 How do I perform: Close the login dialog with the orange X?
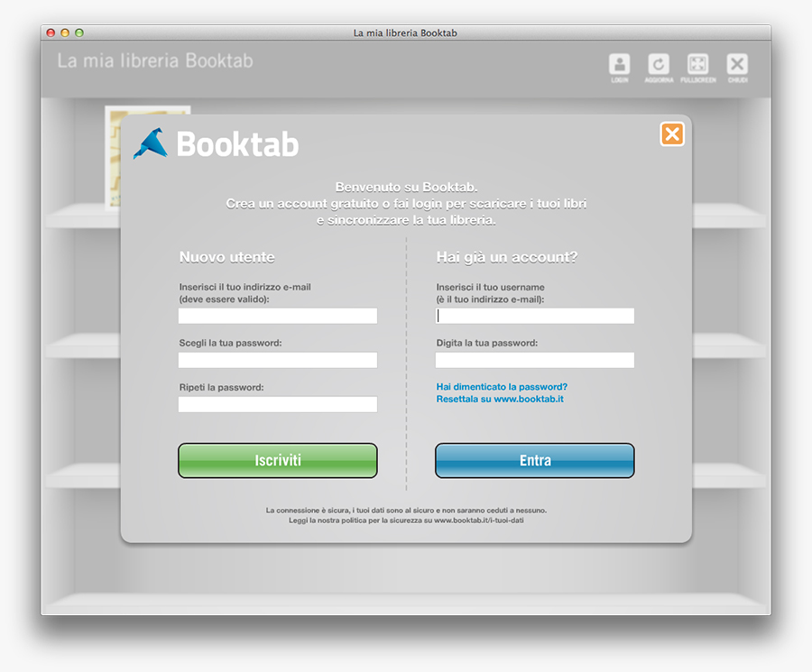[671, 133]
